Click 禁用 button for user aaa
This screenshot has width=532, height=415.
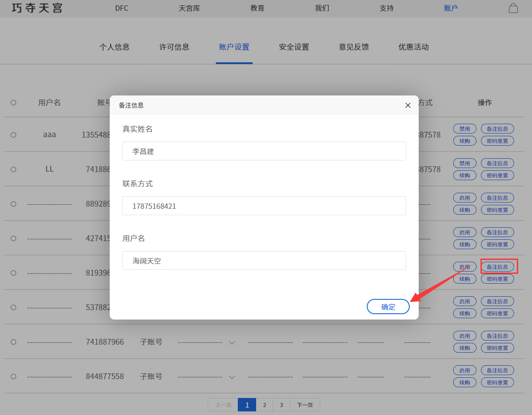[464, 129]
